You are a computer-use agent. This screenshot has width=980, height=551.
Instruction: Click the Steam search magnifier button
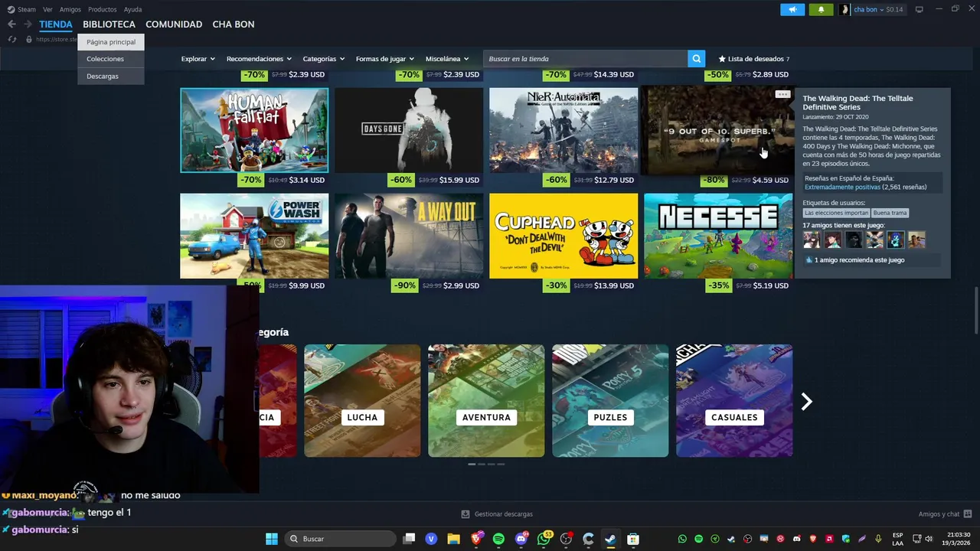tap(696, 58)
